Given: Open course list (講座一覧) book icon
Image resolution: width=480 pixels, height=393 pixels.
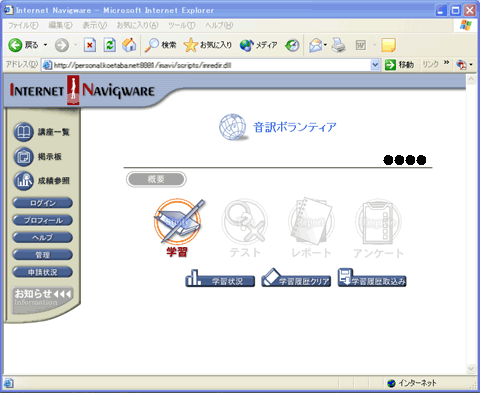Looking at the screenshot, I should tap(23, 132).
